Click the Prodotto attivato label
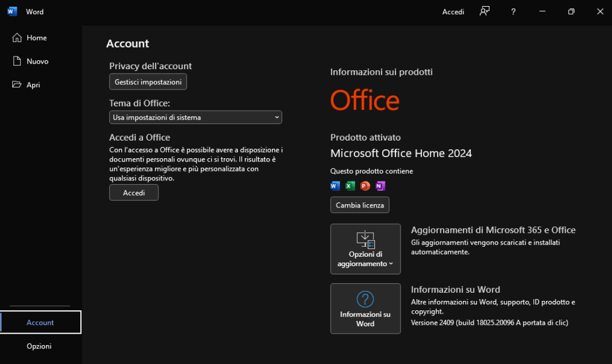Viewport: 612px width, 364px height. (x=366, y=137)
